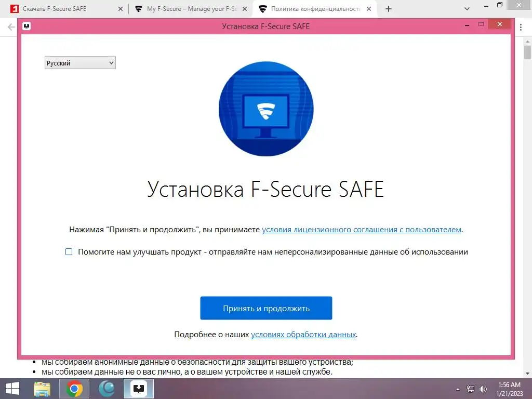This screenshot has height=399, width=532.
Task: Click the network tray icon
Action: tap(471, 389)
